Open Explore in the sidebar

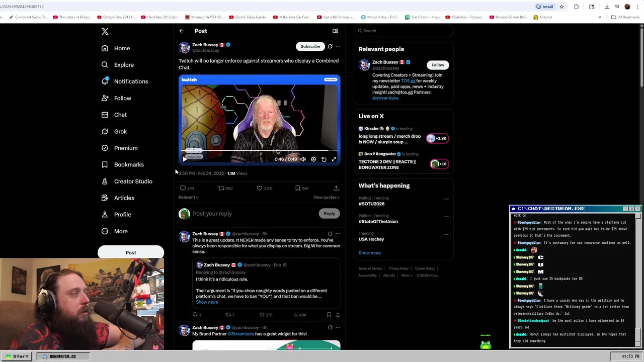117,65
